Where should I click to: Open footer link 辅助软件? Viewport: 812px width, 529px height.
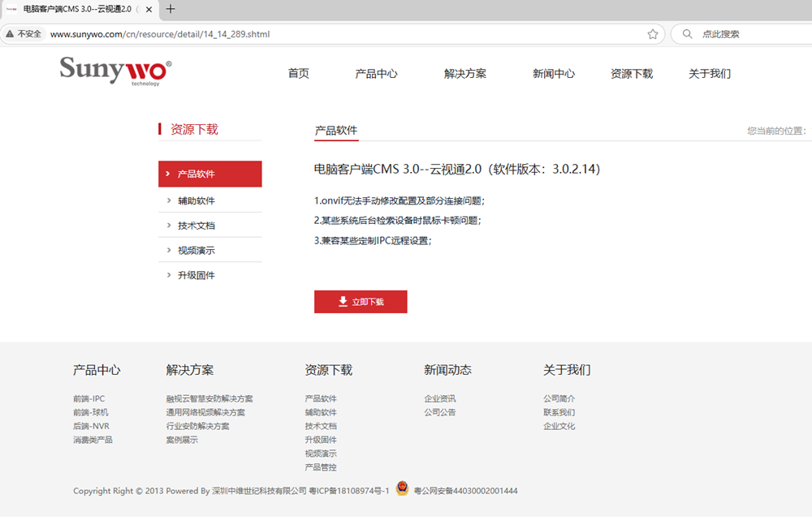321,412
